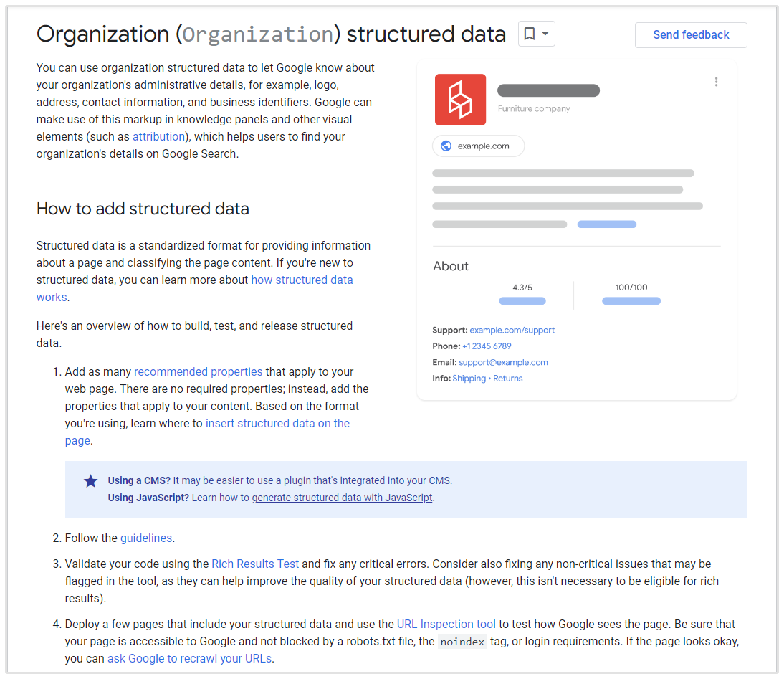Click the example.com/support link in panel

pos(512,331)
